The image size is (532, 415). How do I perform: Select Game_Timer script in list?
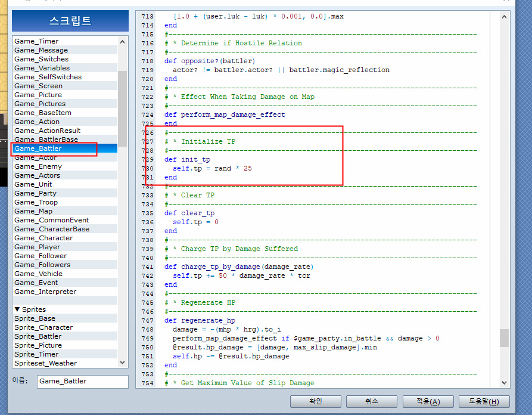(x=65, y=41)
